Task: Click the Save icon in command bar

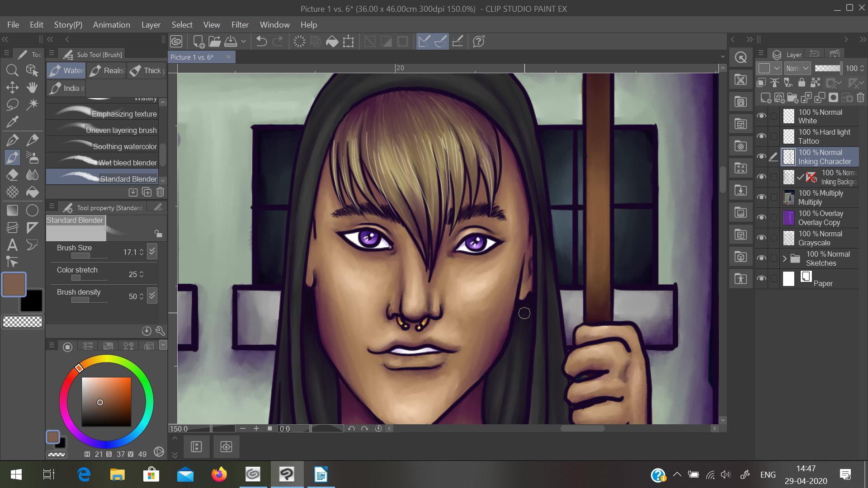Action: pyautogui.click(x=231, y=42)
